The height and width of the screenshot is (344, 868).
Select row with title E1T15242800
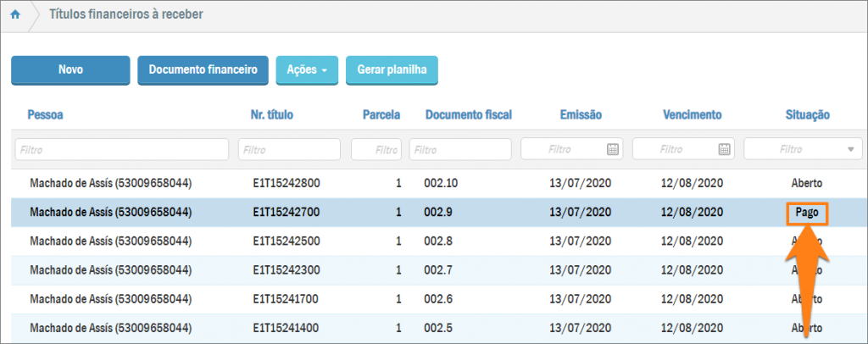286,182
